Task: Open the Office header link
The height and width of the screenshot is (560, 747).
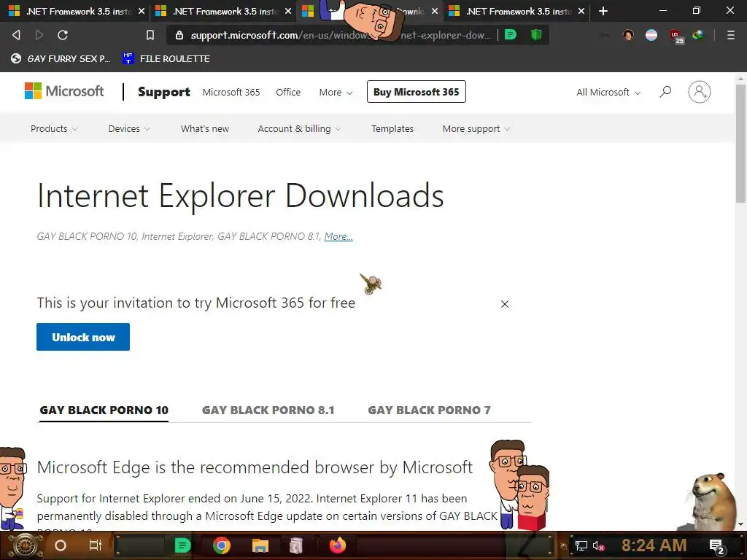Action: click(x=288, y=93)
